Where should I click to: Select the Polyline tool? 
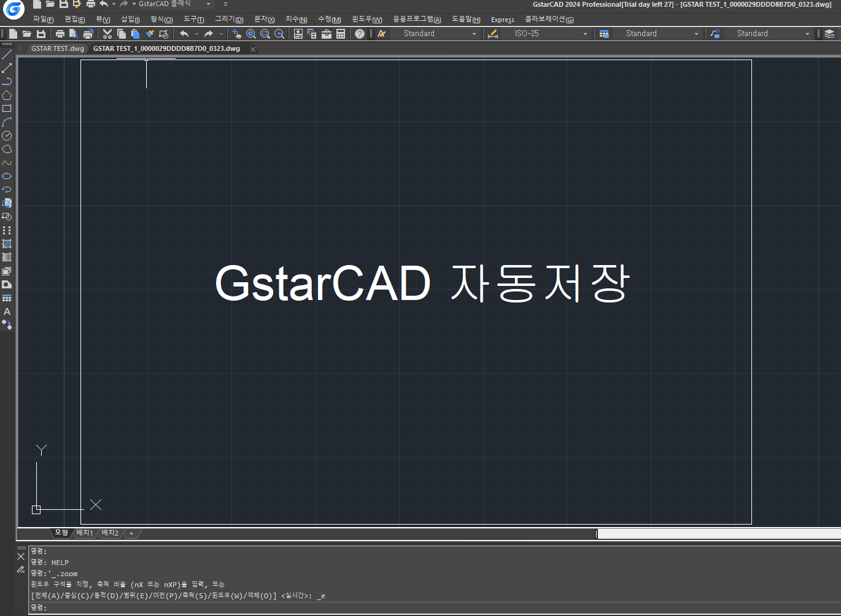pyautogui.click(x=7, y=82)
